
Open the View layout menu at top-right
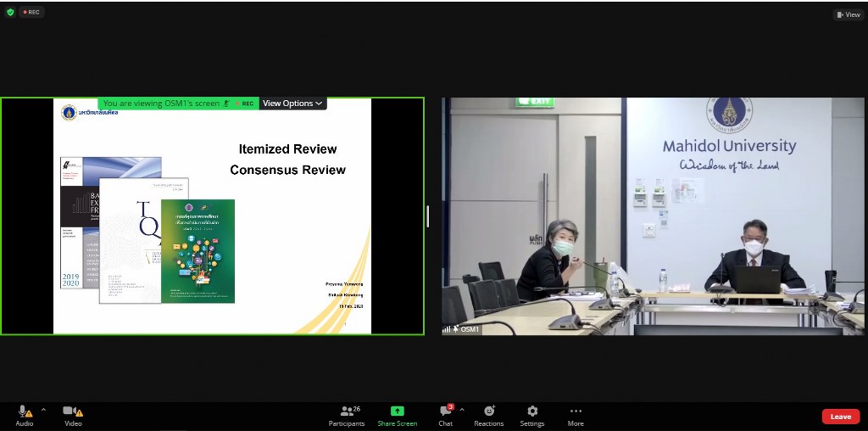coord(849,14)
